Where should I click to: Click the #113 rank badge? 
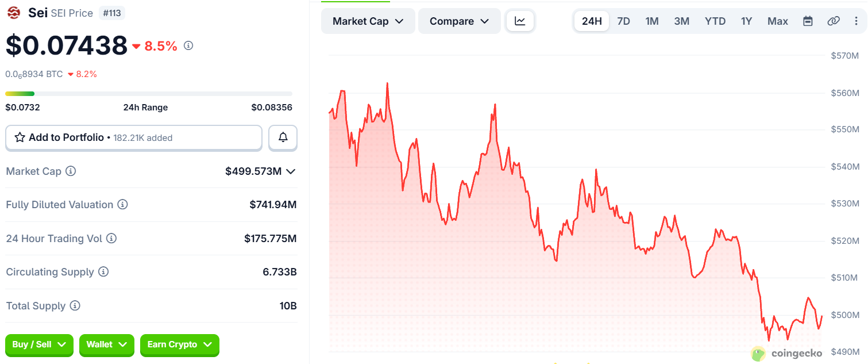tap(111, 13)
